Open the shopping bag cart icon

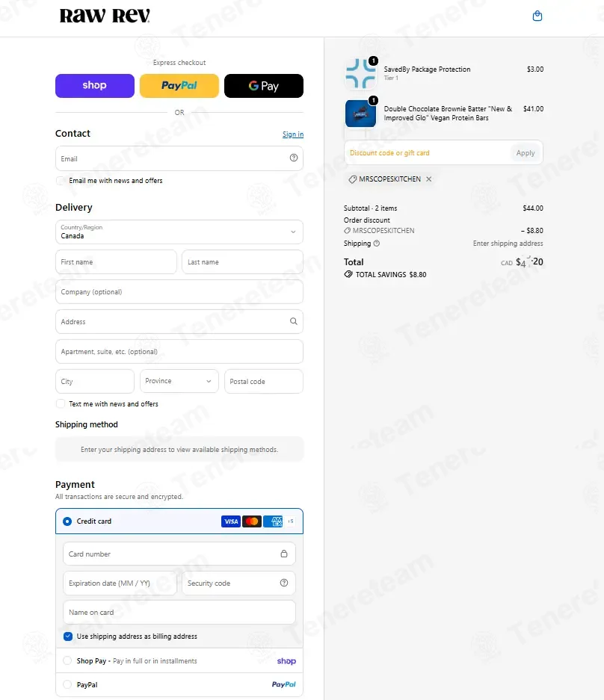click(537, 16)
